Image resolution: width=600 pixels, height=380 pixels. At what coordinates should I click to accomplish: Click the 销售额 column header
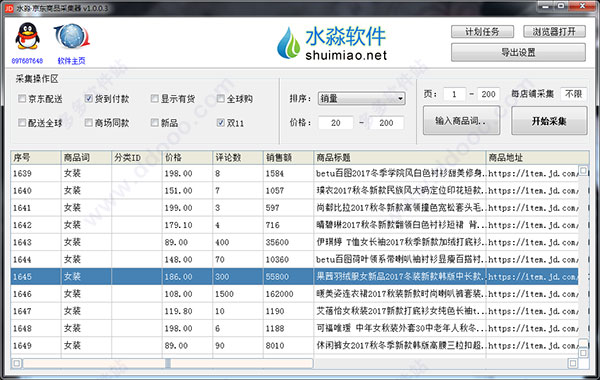coord(288,158)
